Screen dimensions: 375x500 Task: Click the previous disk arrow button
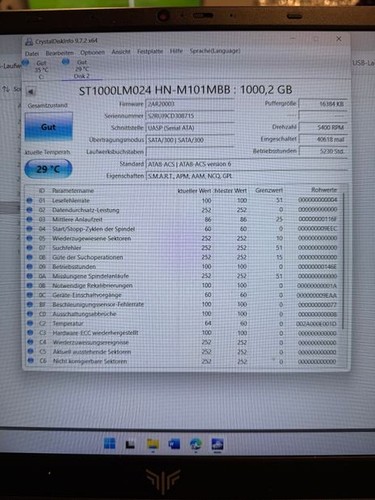(x=31, y=91)
